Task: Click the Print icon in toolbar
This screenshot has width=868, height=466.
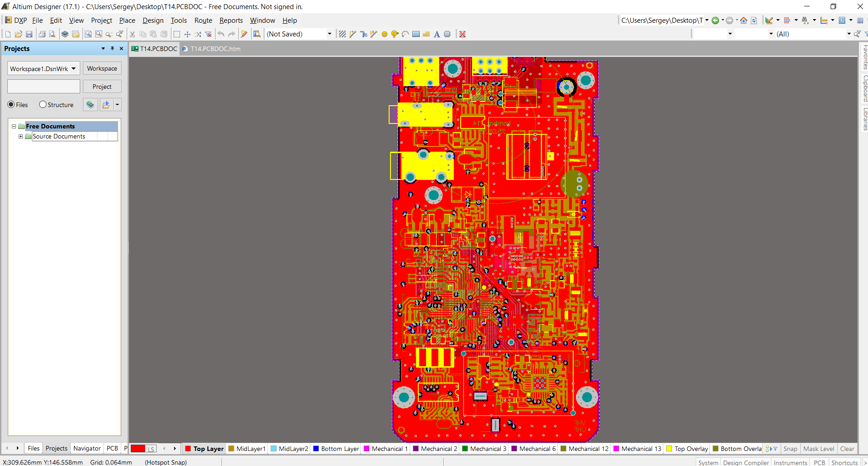Action: pyautogui.click(x=42, y=34)
